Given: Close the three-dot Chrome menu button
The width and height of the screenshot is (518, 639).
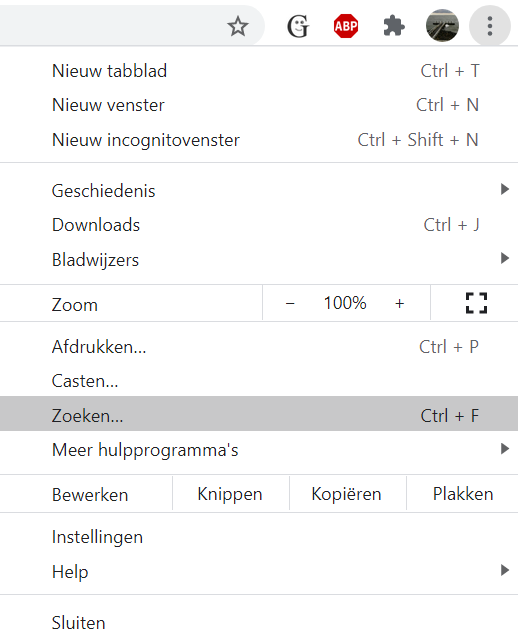Looking at the screenshot, I should 490,26.
